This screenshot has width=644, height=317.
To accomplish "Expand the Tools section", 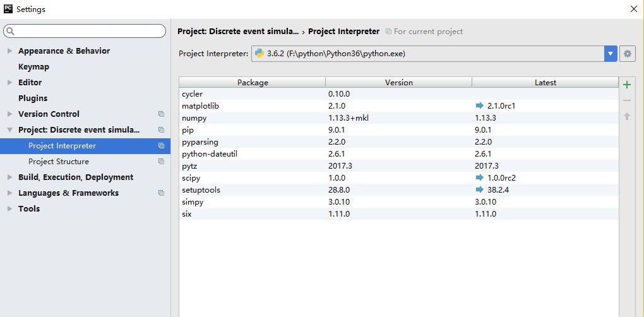I will click(x=10, y=208).
